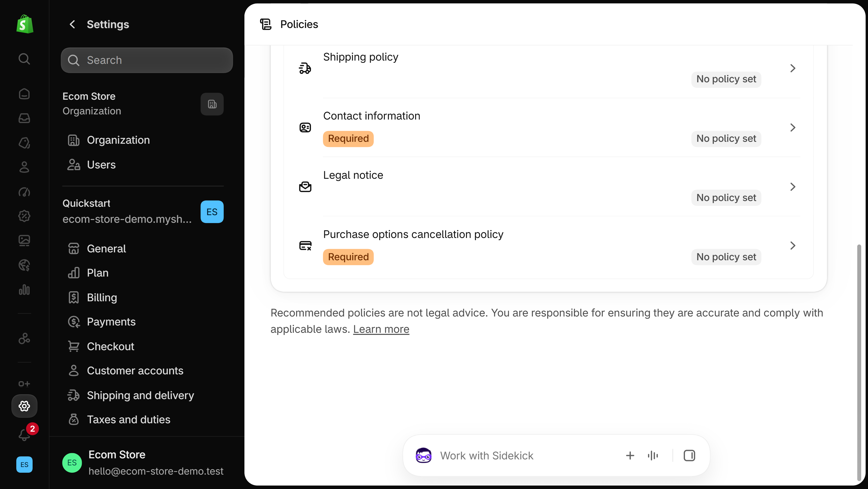Expand the Shipping policy row chevron
This screenshot has height=489, width=868.
coord(792,68)
